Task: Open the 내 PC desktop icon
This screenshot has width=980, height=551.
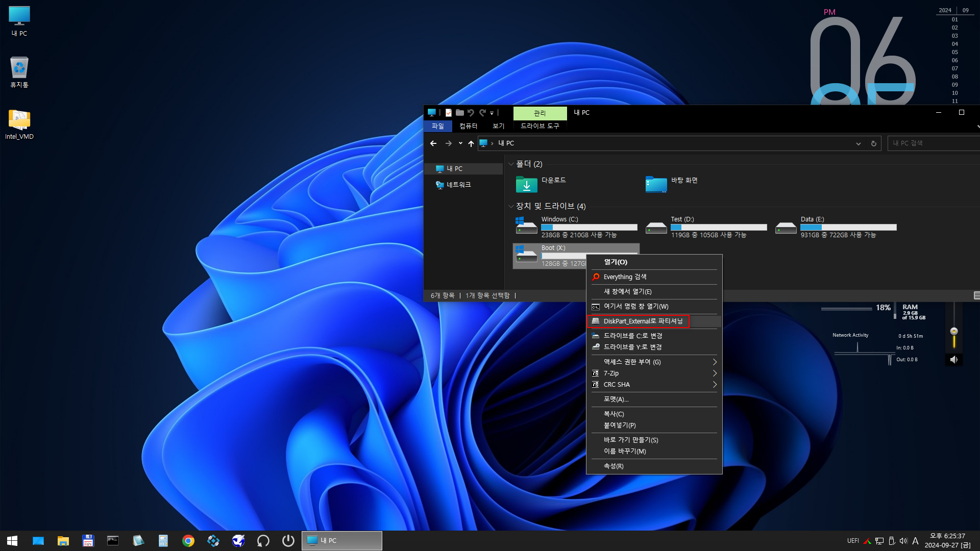Action: pyautogui.click(x=19, y=21)
